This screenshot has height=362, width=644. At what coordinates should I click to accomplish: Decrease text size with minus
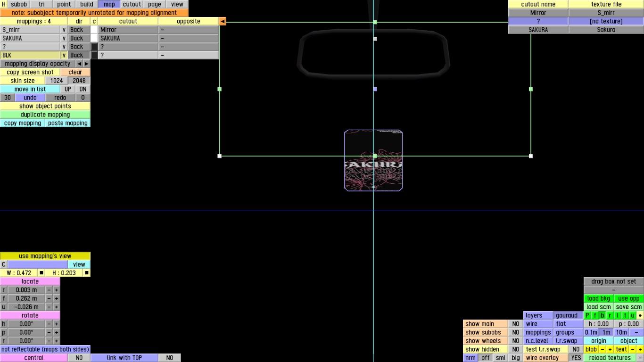click(x=633, y=349)
